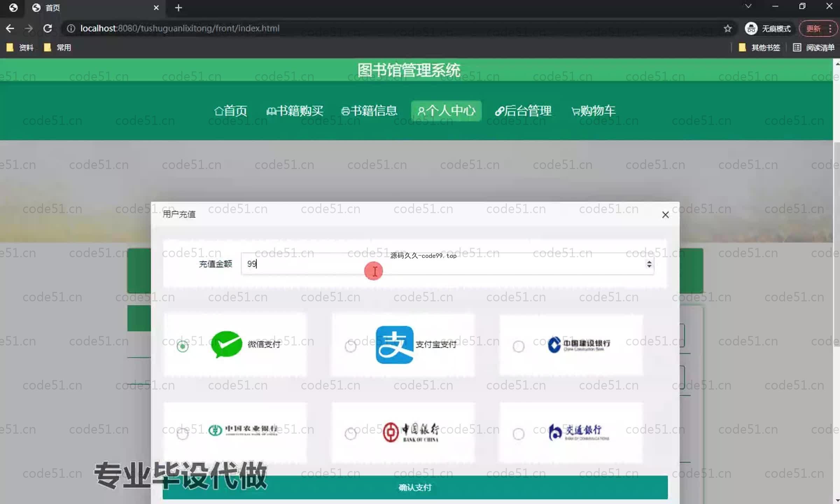Open a new browser tab
The width and height of the screenshot is (840, 504).
pos(178,8)
